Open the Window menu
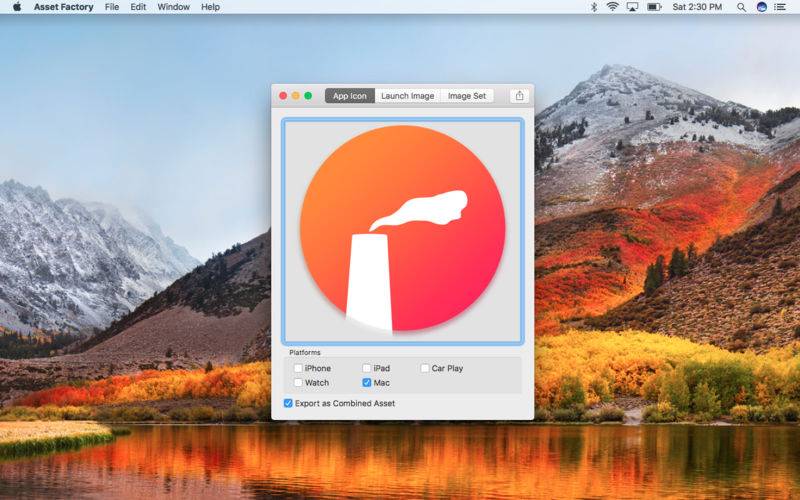Screen dimensions: 800x500 173,7
